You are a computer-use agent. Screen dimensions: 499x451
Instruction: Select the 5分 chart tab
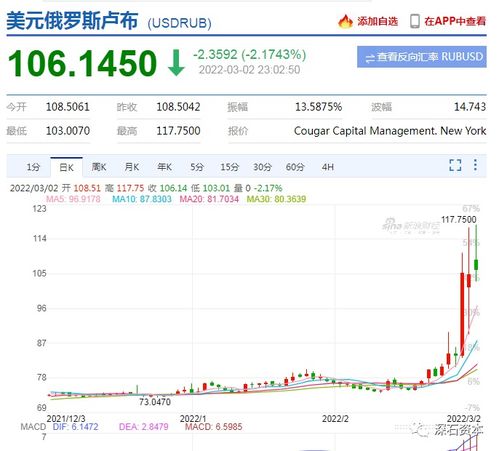point(197,167)
